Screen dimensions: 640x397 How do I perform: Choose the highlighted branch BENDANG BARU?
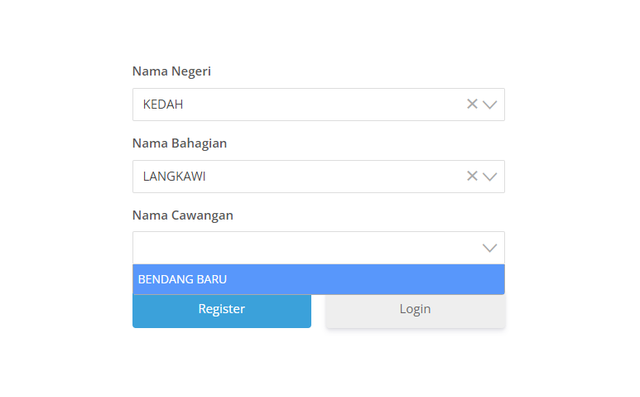(318, 279)
